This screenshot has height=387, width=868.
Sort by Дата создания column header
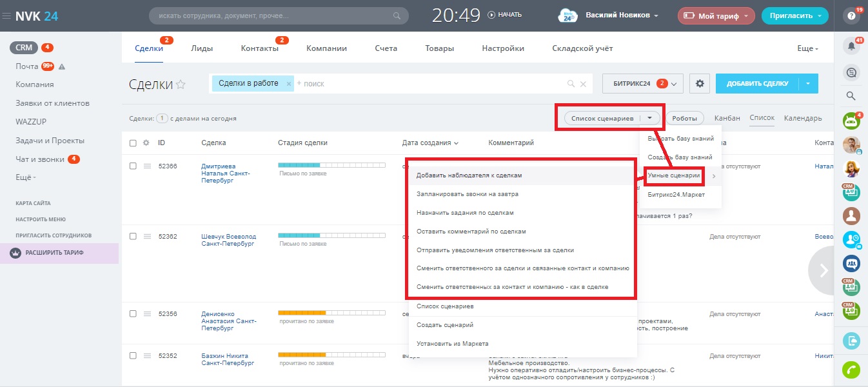[x=431, y=143]
